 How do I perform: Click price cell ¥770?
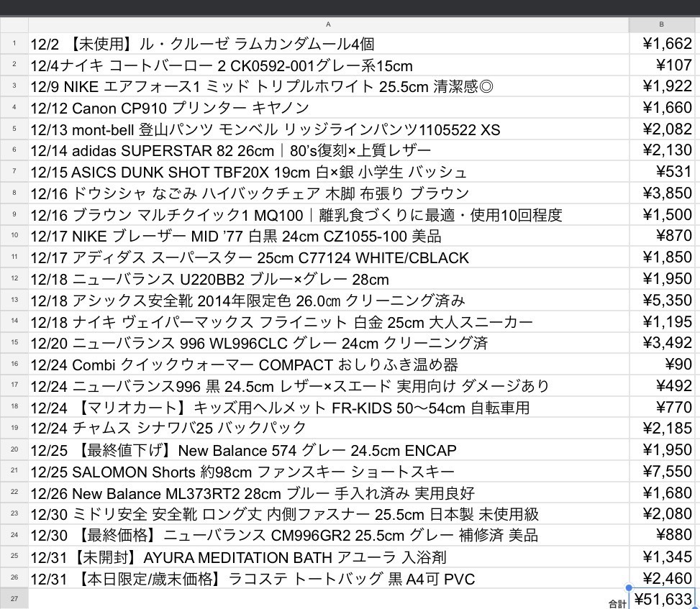pos(662,408)
